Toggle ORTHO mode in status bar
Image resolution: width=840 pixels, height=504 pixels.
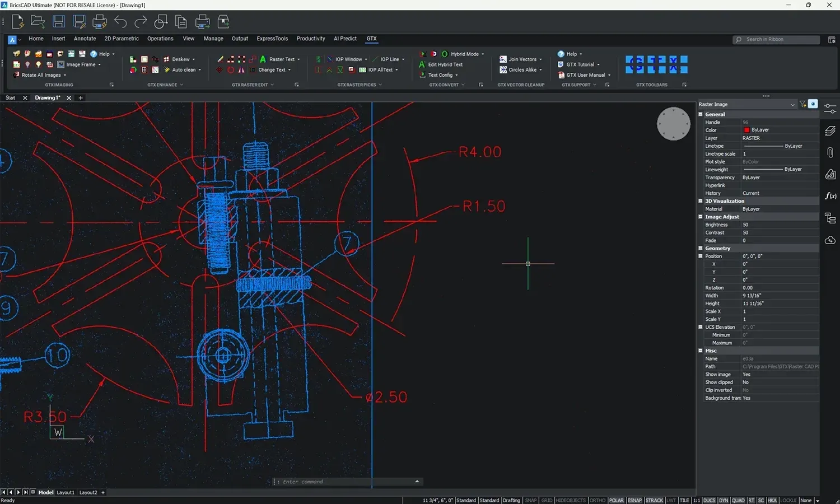598,500
